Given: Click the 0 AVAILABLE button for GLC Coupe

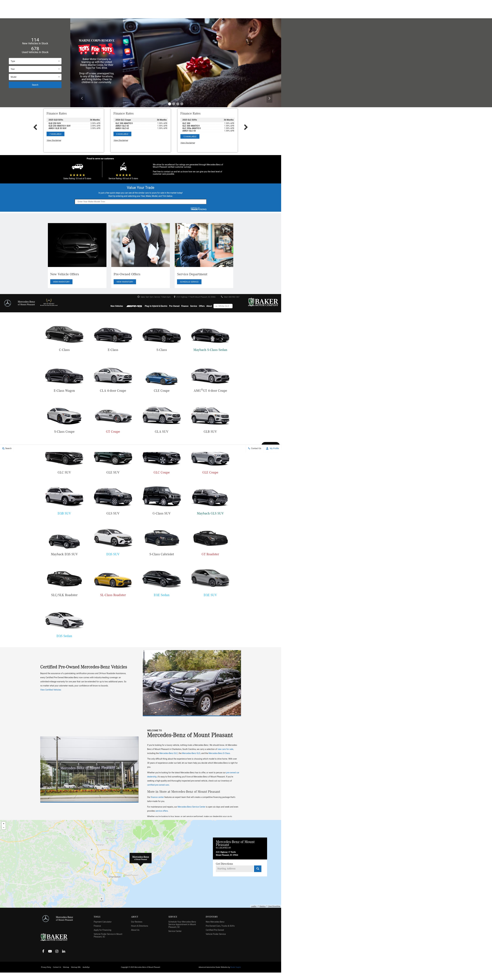Looking at the screenshot, I should 122,134.
